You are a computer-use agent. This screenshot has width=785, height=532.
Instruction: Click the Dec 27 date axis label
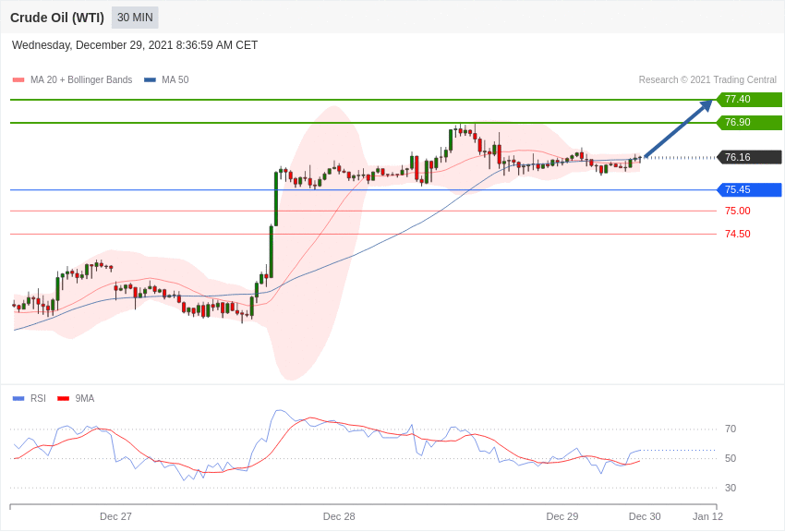115,516
